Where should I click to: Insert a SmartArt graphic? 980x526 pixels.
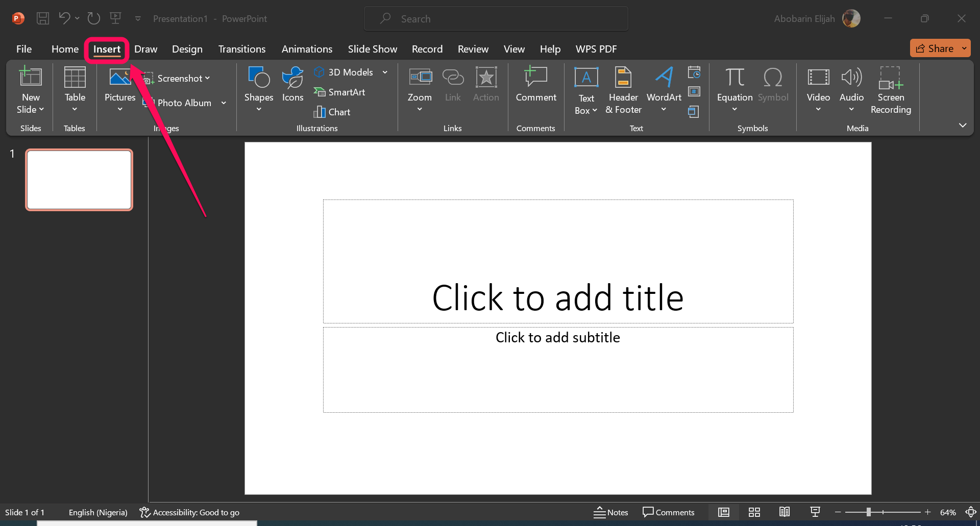pyautogui.click(x=340, y=92)
